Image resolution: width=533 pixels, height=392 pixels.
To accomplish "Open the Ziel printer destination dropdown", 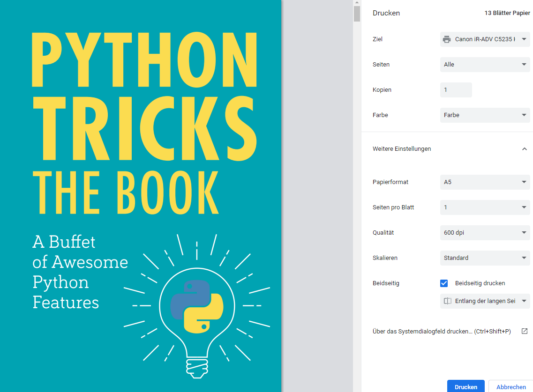I will [x=485, y=39].
